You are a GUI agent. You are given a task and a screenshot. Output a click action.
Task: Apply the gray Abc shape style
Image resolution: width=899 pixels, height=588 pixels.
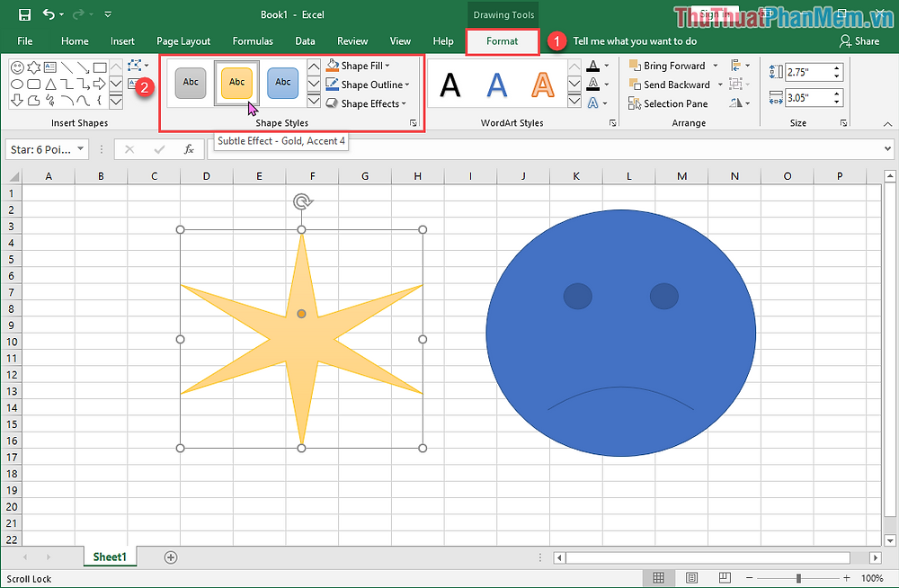tap(191, 84)
